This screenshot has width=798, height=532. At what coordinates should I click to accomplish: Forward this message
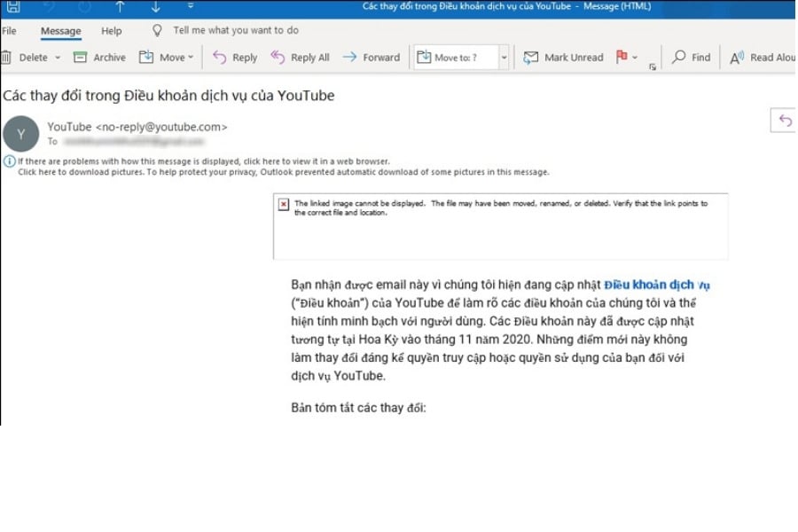click(371, 58)
